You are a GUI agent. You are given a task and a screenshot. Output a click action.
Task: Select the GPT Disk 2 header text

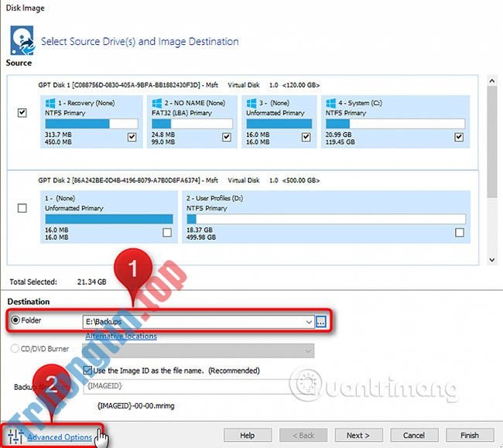point(179,180)
